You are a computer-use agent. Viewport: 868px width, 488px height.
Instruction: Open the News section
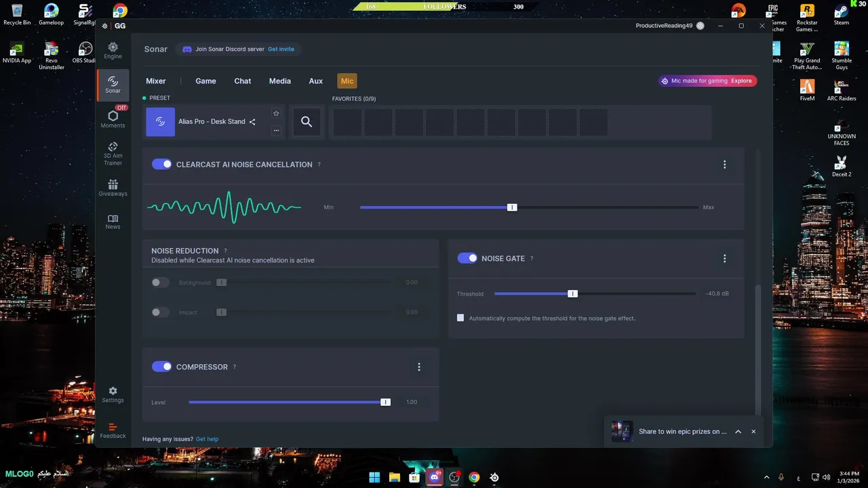[113, 222]
